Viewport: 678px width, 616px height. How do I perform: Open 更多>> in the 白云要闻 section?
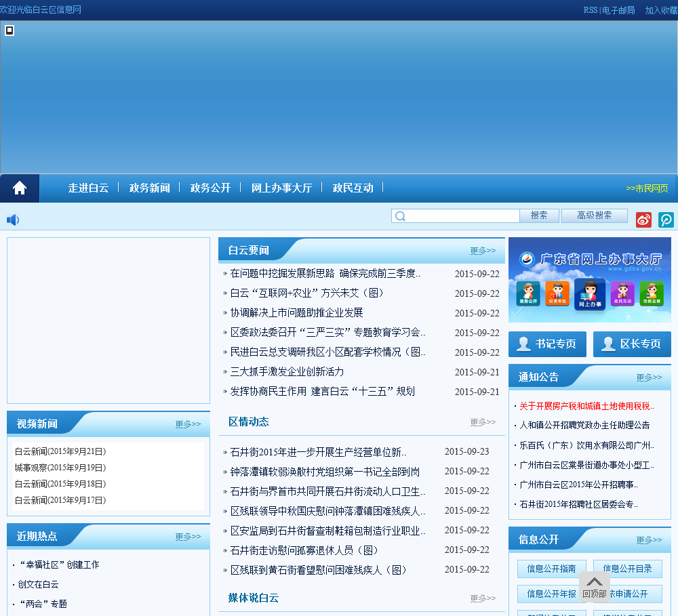[x=483, y=251]
